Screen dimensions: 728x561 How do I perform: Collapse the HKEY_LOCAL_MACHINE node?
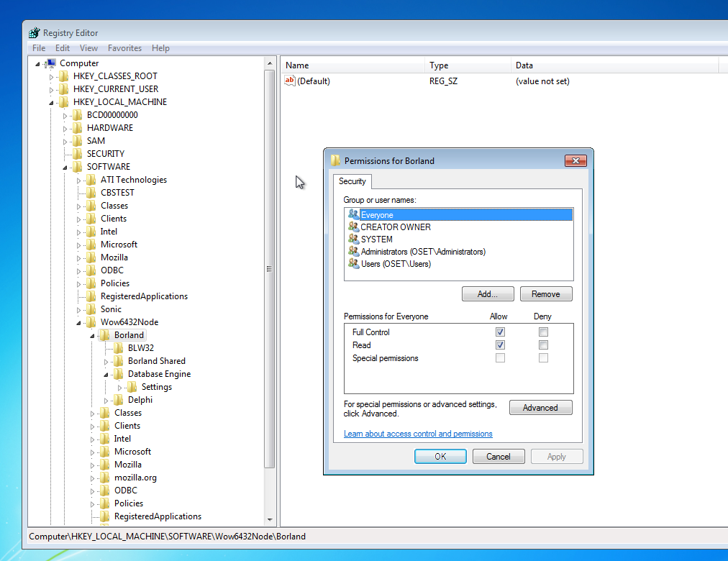(x=51, y=103)
